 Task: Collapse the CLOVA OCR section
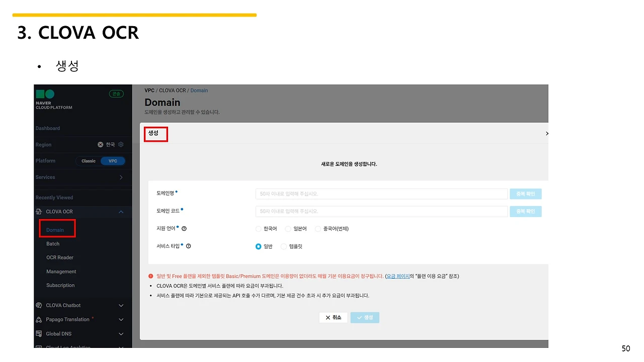point(121,212)
